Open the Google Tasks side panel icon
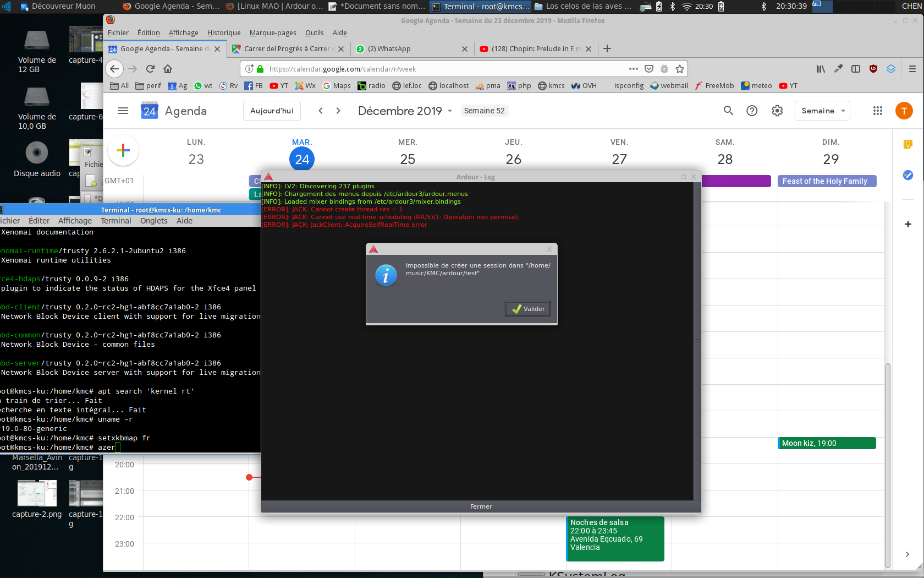 pyautogui.click(x=908, y=175)
